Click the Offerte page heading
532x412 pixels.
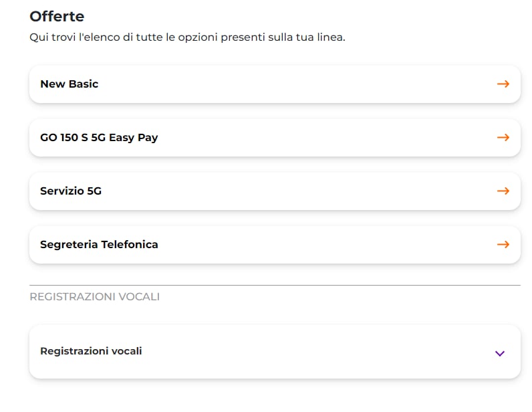click(x=57, y=16)
